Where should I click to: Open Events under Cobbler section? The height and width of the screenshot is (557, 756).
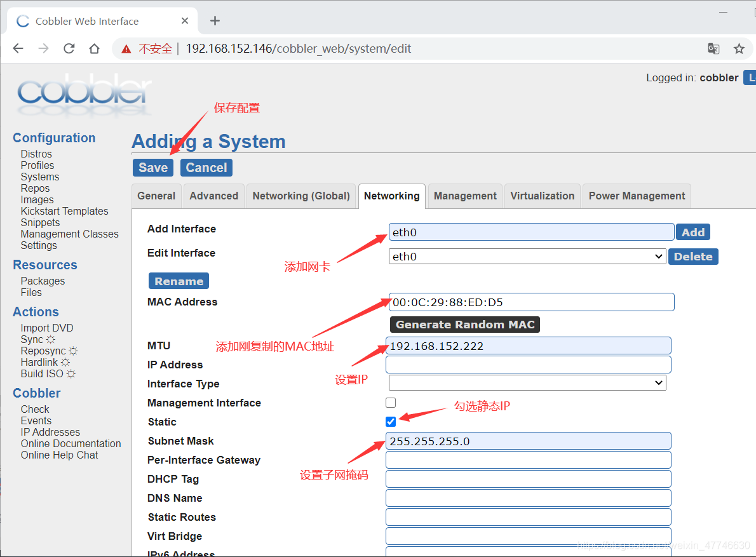[x=36, y=420]
